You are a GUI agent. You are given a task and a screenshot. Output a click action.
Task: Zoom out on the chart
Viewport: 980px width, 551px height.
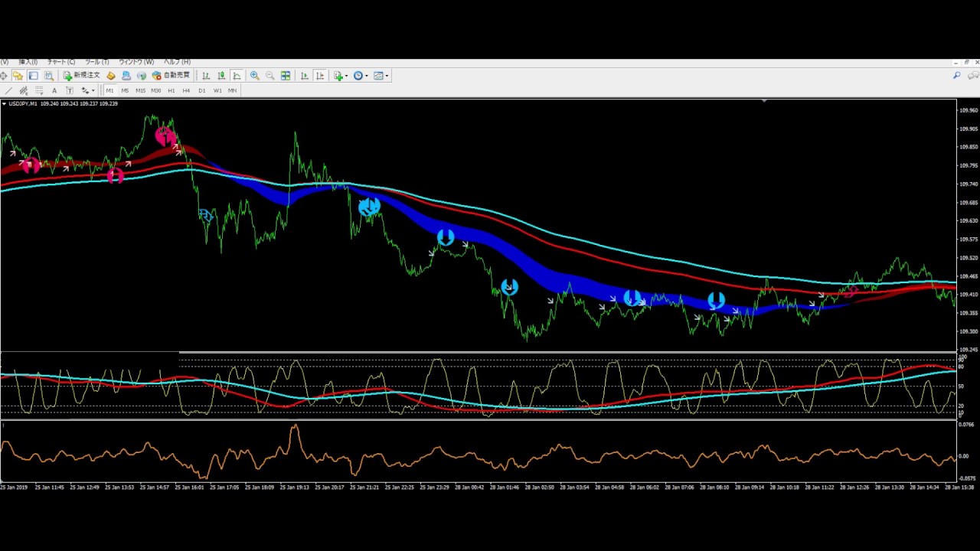click(x=269, y=76)
